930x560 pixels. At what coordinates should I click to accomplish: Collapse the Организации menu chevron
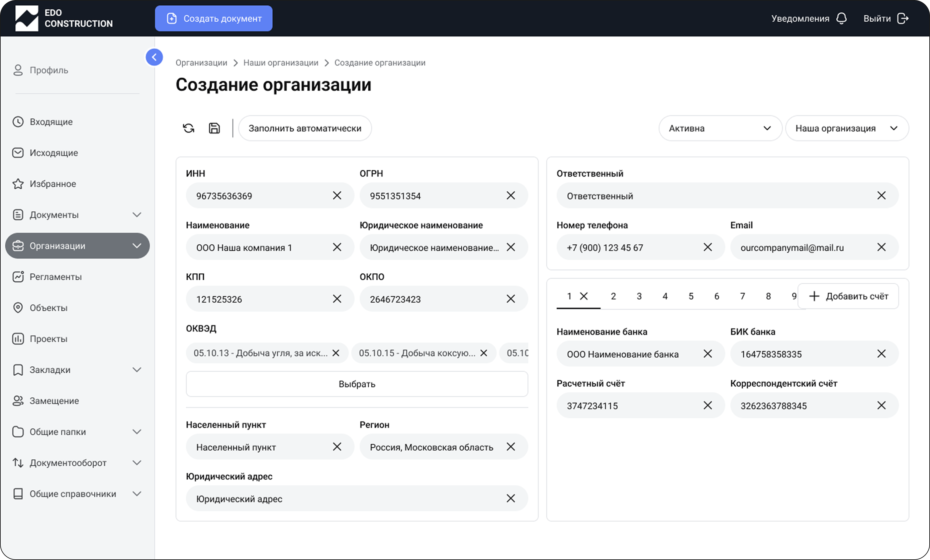(x=137, y=246)
